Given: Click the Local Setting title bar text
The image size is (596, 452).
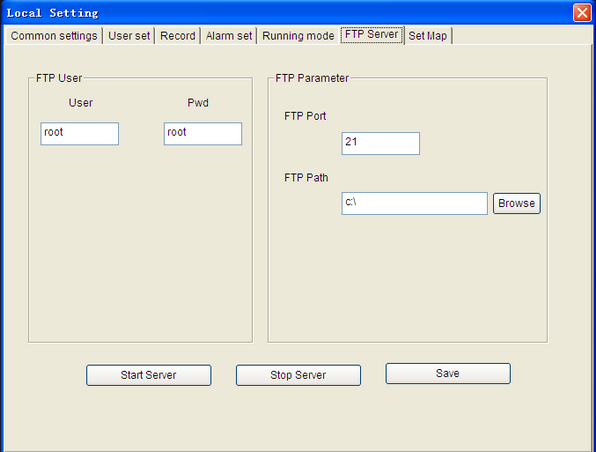Looking at the screenshot, I should (52, 13).
